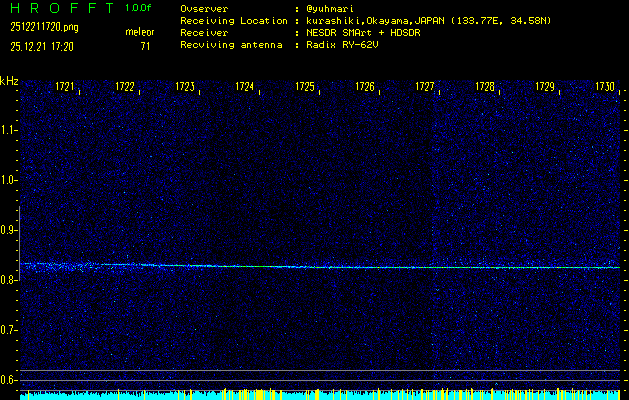Select the NESDR SMArt + HDSDR receiver text
629x400 pixels.
(366, 32)
